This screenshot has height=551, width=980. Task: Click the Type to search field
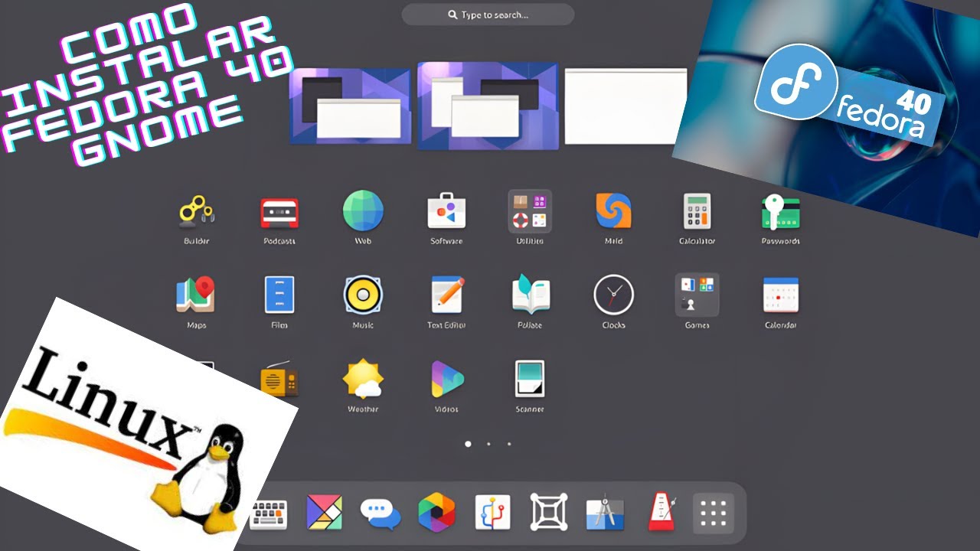488,15
